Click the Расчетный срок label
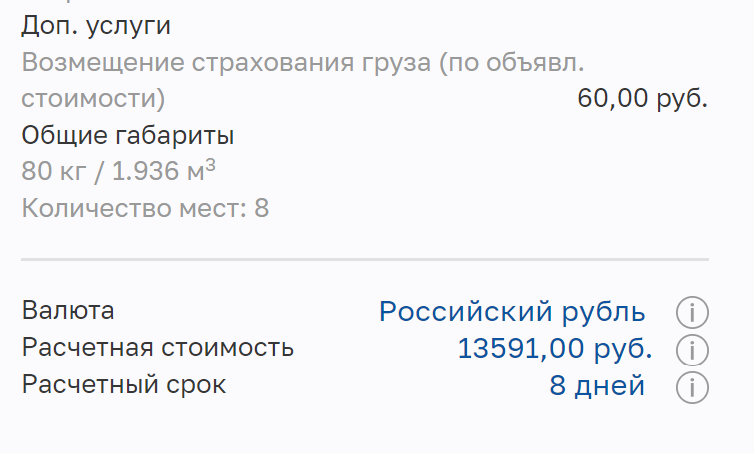This screenshot has height=454, width=754. [x=124, y=385]
